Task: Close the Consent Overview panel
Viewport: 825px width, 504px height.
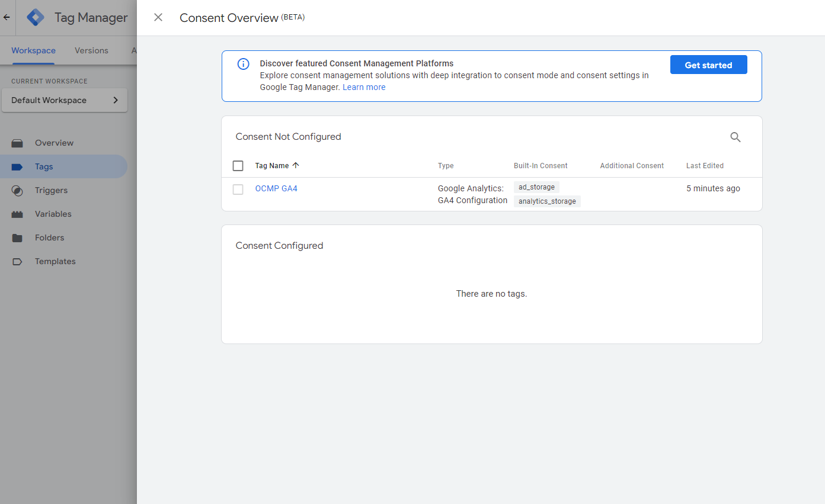Action: (158, 17)
